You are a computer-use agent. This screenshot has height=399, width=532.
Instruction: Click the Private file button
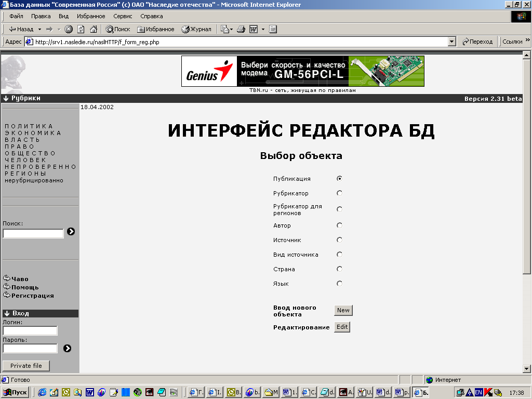(x=26, y=366)
